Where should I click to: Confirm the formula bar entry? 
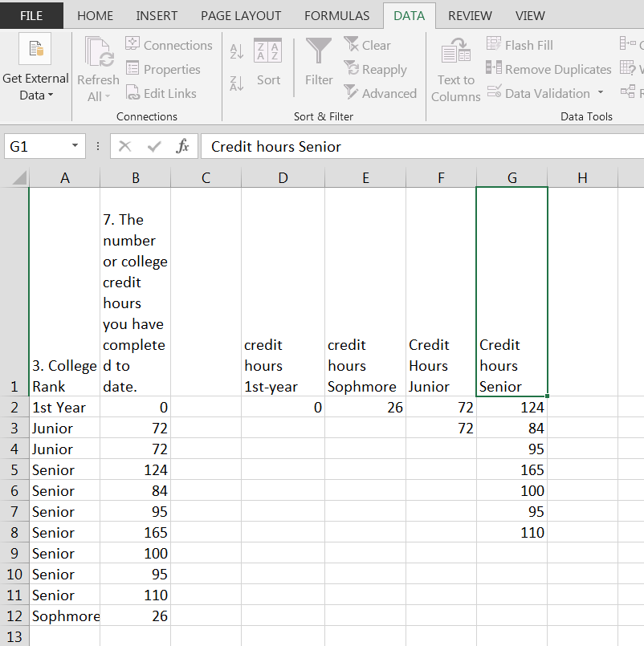[x=154, y=146]
